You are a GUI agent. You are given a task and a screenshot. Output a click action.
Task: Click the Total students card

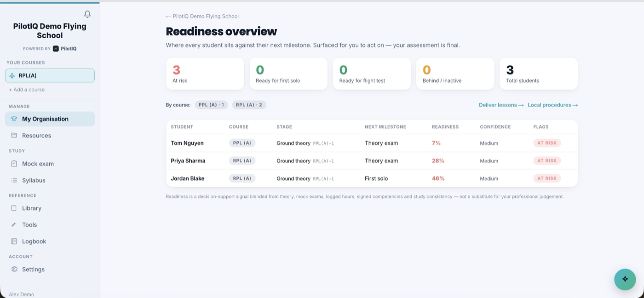539,74
